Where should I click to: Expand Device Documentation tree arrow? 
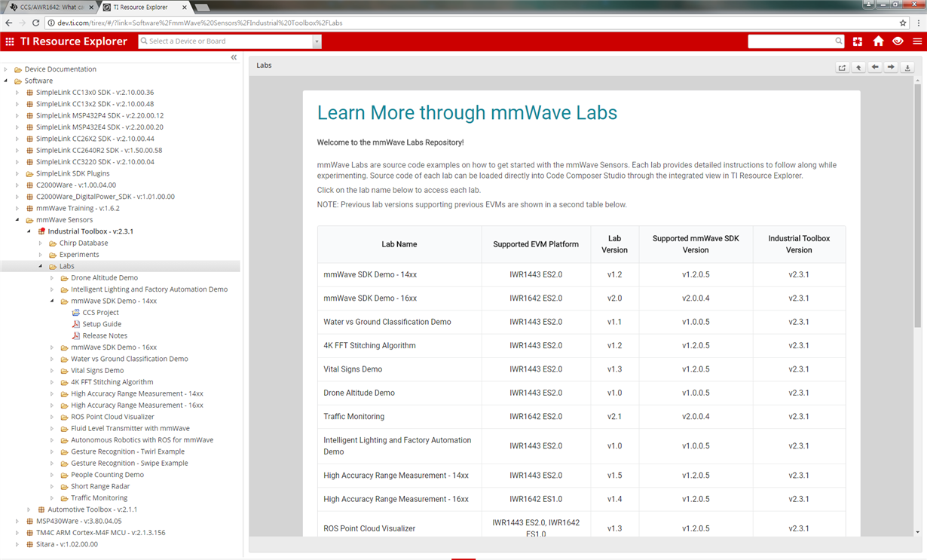coord(6,69)
